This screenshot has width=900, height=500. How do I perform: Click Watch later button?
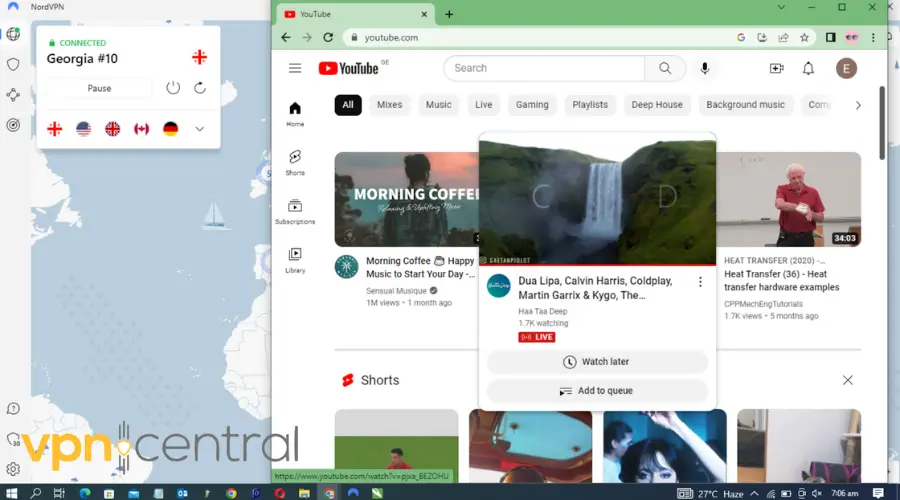pyautogui.click(x=597, y=362)
